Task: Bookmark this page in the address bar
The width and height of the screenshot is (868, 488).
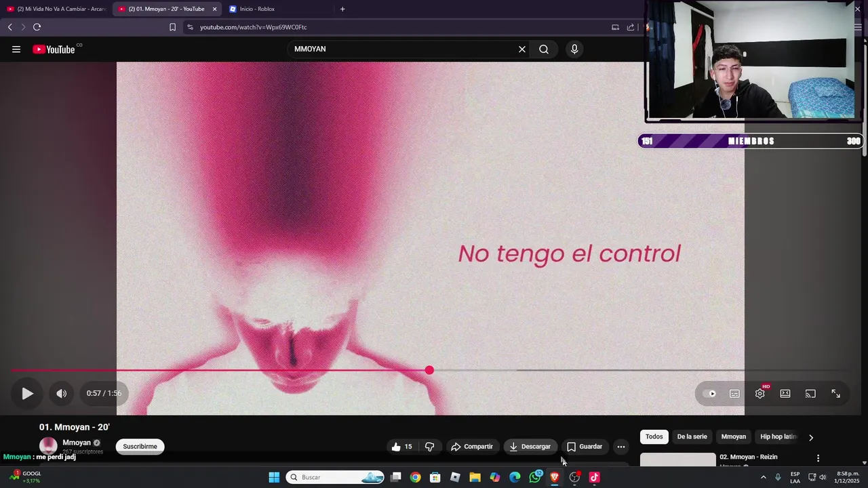Action: click(x=172, y=27)
